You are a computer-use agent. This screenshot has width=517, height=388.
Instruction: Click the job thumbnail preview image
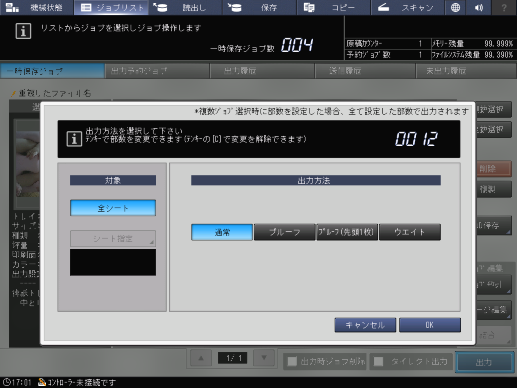tap(28, 164)
